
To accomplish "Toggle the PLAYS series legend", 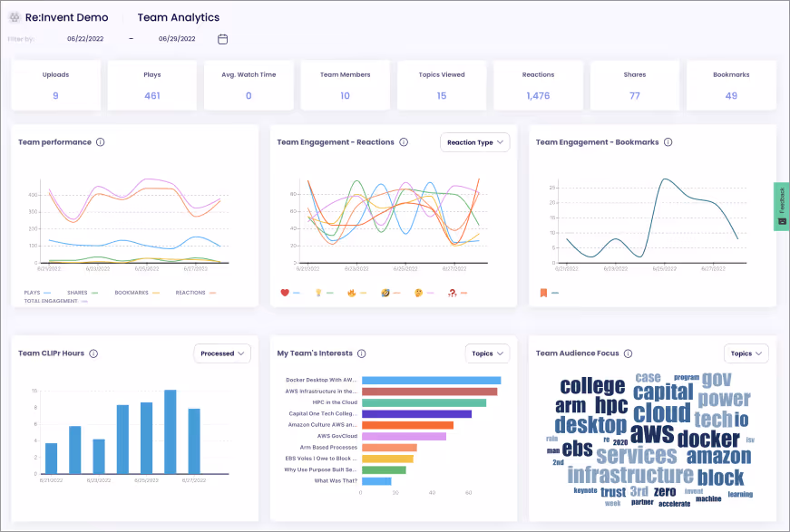I will pyautogui.click(x=37, y=293).
